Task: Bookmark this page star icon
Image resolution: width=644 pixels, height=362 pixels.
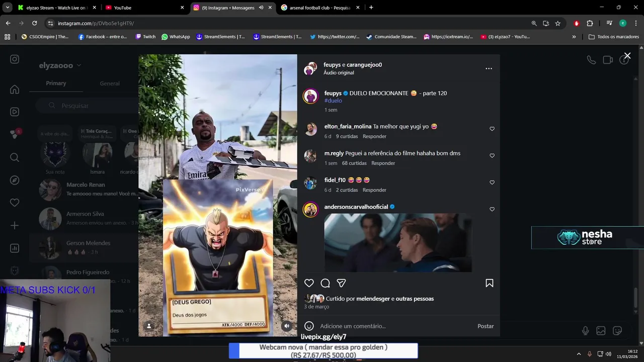Action: pos(557,23)
